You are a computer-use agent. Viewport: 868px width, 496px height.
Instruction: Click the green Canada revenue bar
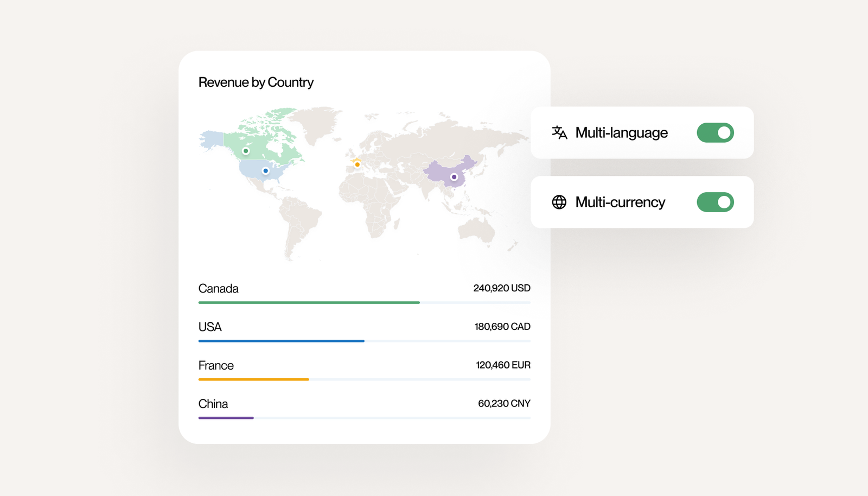click(x=309, y=302)
